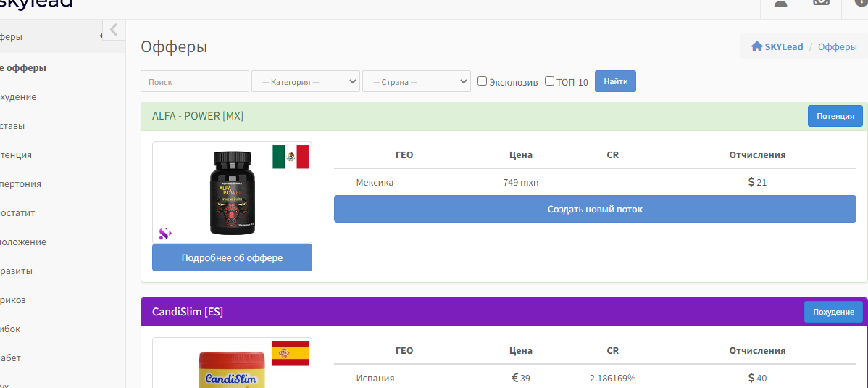
Task: Open the Категория dropdown
Action: click(x=306, y=81)
